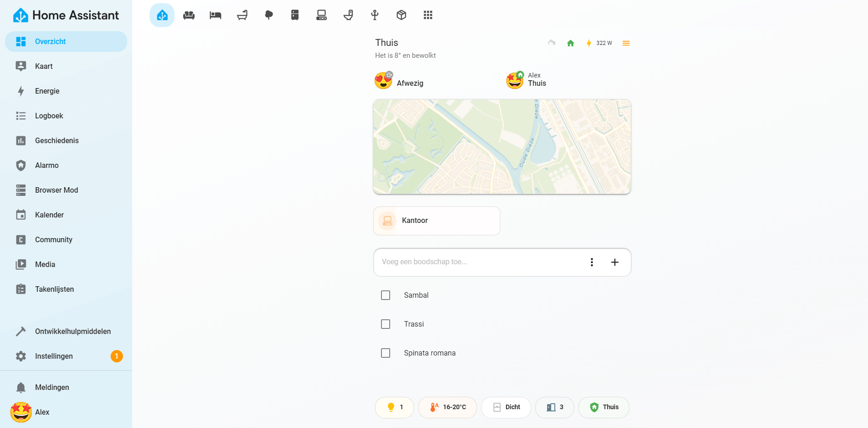
Task: Select the toilet dashboard view
Action: point(348,15)
